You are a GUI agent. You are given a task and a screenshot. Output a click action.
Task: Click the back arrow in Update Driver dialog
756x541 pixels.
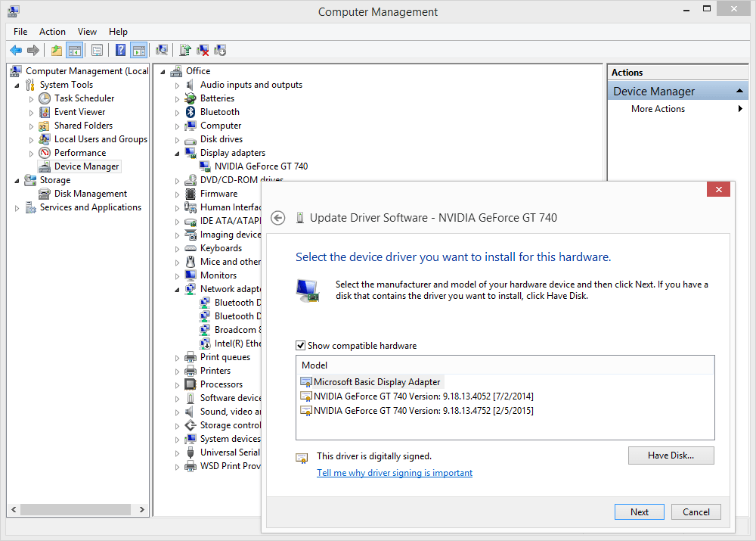(277, 218)
